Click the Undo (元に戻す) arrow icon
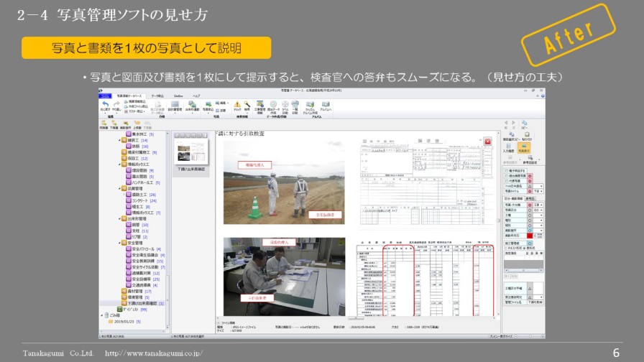This screenshot has width=644, height=362. [105, 105]
